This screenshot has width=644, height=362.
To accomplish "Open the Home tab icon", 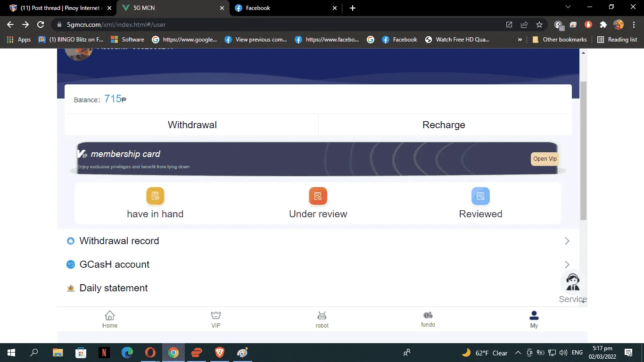I will [x=110, y=315].
